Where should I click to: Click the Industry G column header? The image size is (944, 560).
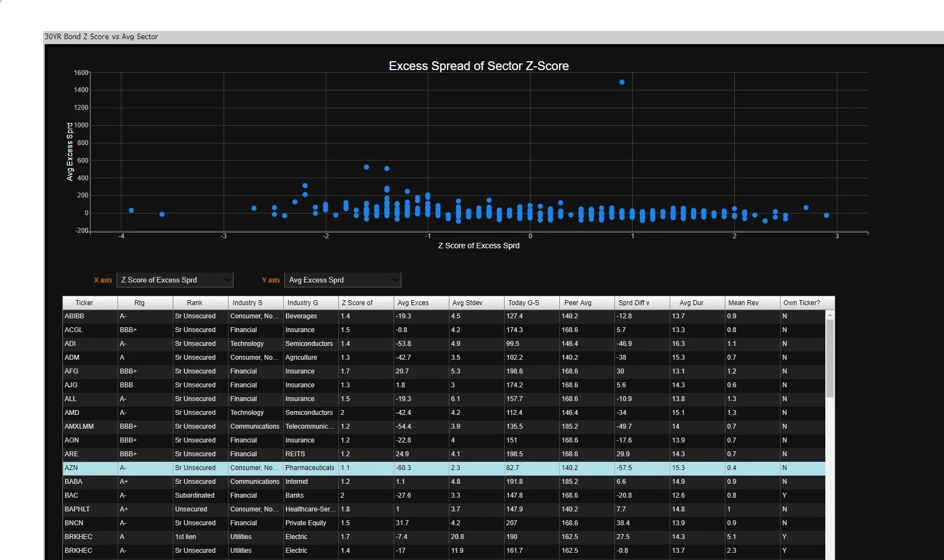point(311,303)
